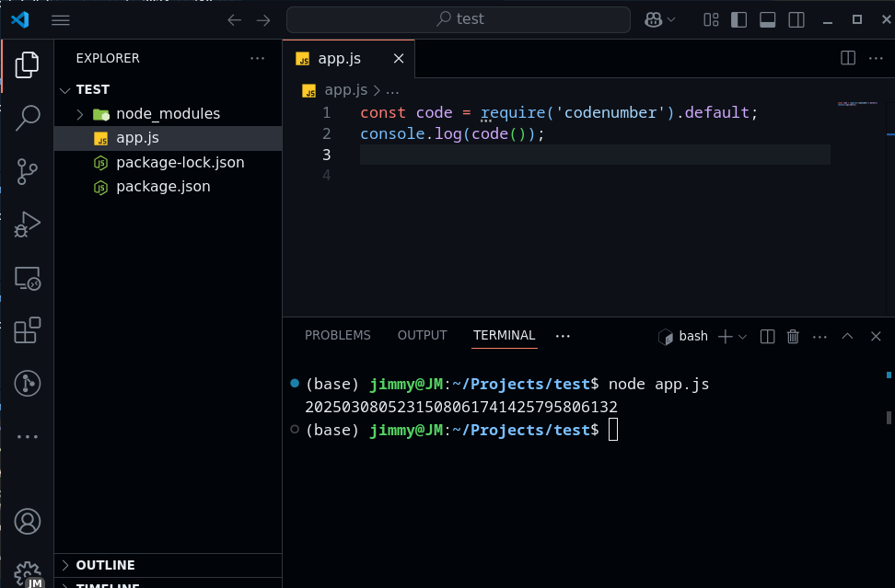Open Remote Explorer view
Image resolution: width=895 pixels, height=588 pixels.
click(x=27, y=278)
